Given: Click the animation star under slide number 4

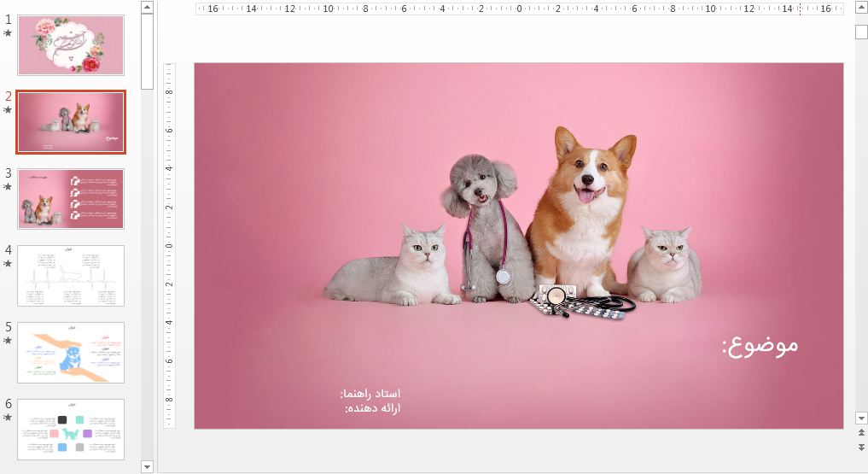Looking at the screenshot, I should click(x=8, y=264).
